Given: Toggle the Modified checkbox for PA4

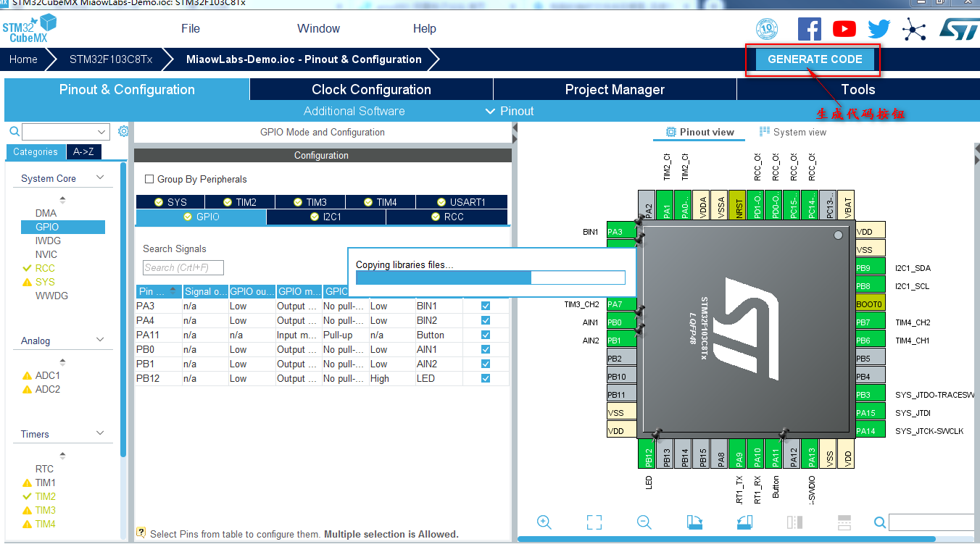Looking at the screenshot, I should (x=486, y=320).
